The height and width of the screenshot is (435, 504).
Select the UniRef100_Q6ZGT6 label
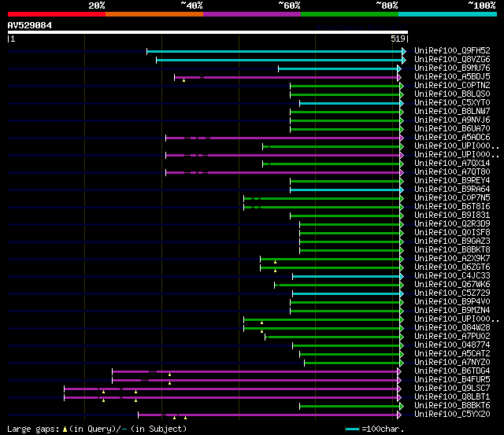[452, 267]
